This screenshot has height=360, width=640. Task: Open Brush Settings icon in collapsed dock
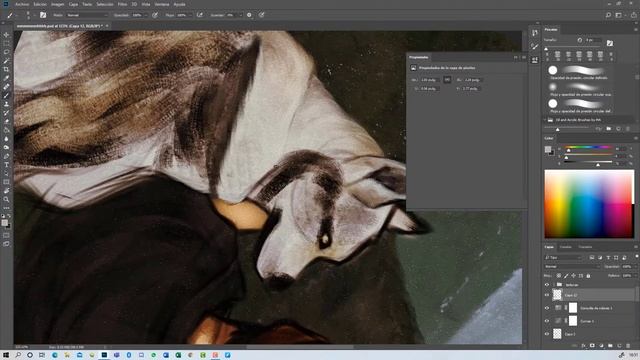point(535,47)
